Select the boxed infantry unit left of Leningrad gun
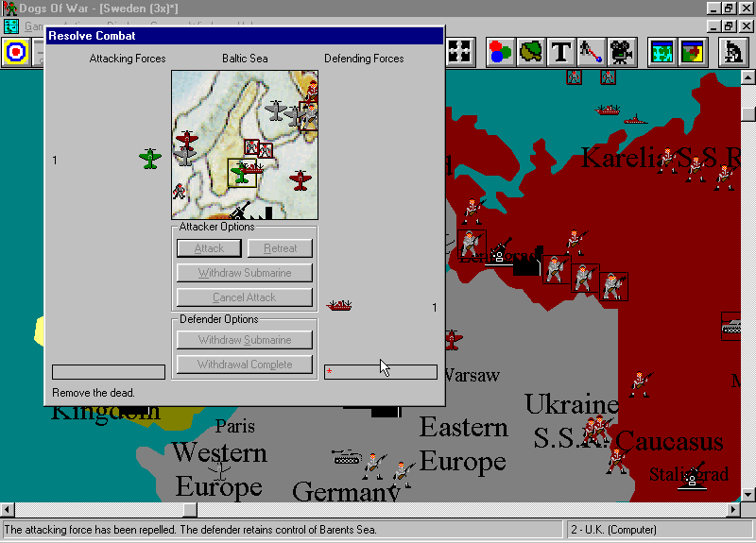Image resolution: width=756 pixels, height=543 pixels. coord(471,245)
